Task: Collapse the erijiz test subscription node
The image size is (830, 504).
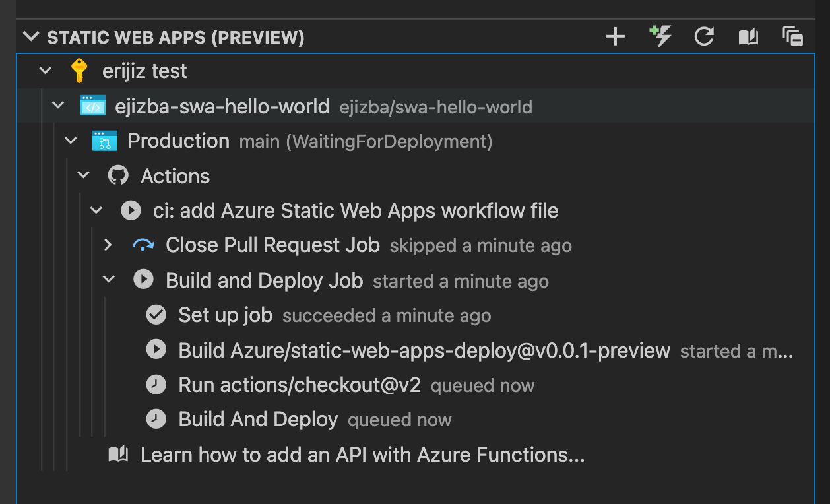Action: point(45,71)
